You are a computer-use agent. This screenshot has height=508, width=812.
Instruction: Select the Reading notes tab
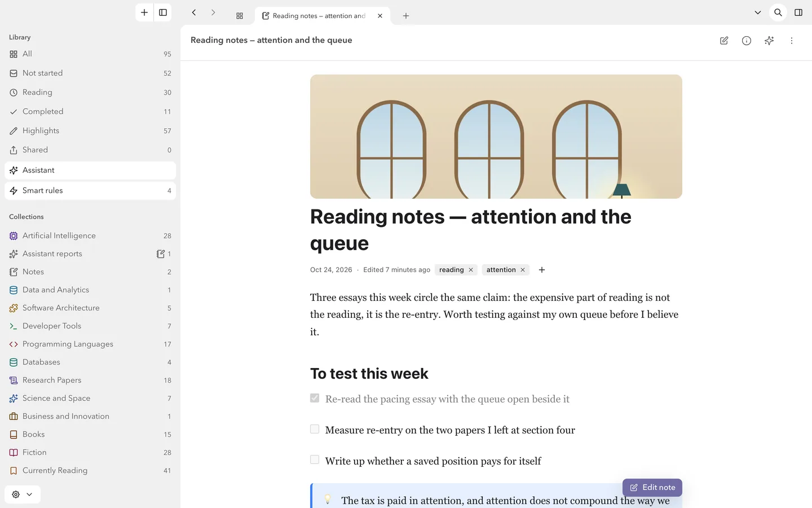point(322,16)
